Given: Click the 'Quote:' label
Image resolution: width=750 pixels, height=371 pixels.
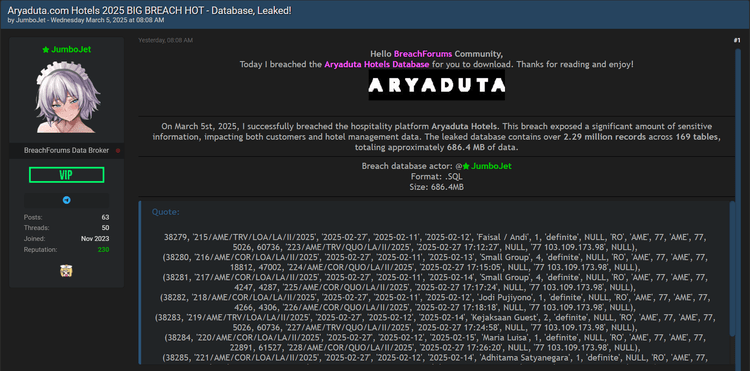Looking at the screenshot, I should click(x=165, y=212).
